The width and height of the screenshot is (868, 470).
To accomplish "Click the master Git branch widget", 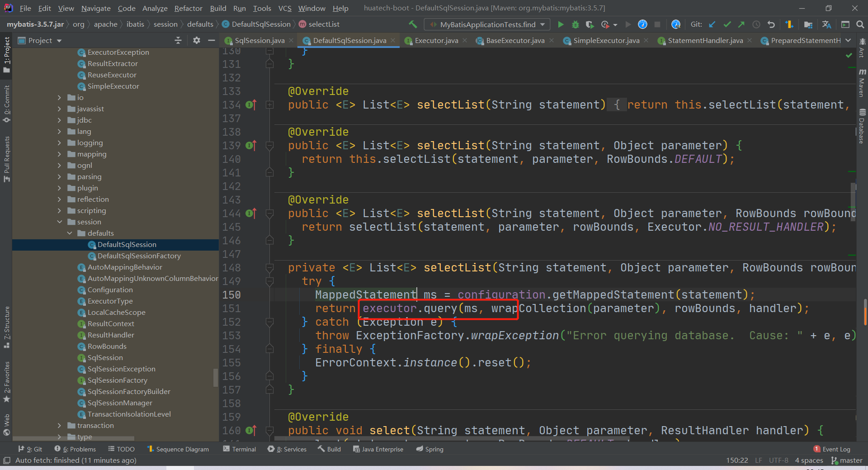I will [x=847, y=461].
